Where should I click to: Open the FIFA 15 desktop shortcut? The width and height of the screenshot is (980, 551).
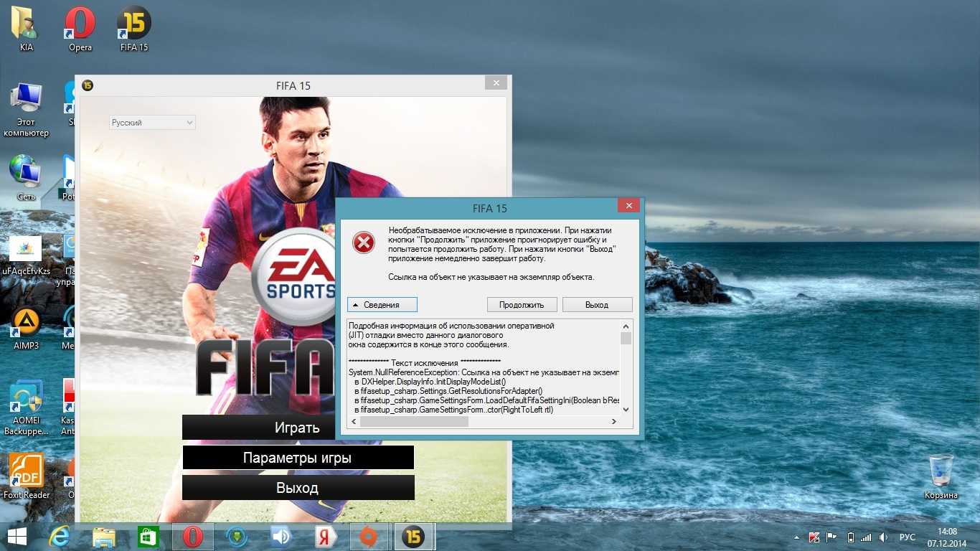click(134, 29)
